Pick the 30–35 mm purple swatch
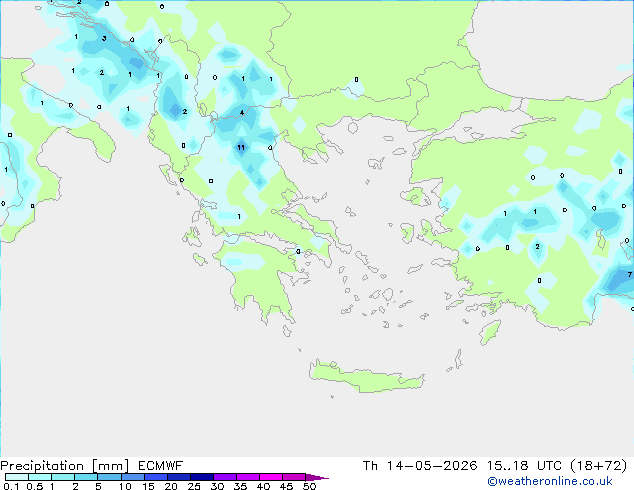The width and height of the screenshot is (634, 490). pos(225,477)
